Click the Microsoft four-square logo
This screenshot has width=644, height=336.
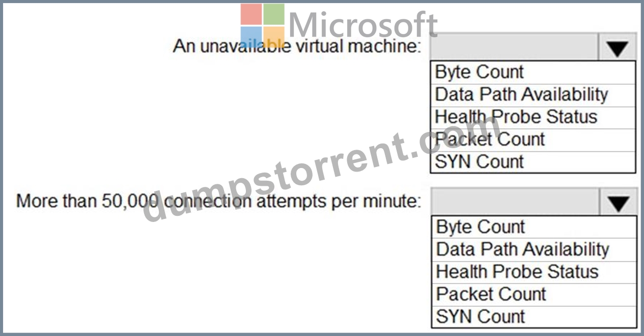tap(263, 25)
